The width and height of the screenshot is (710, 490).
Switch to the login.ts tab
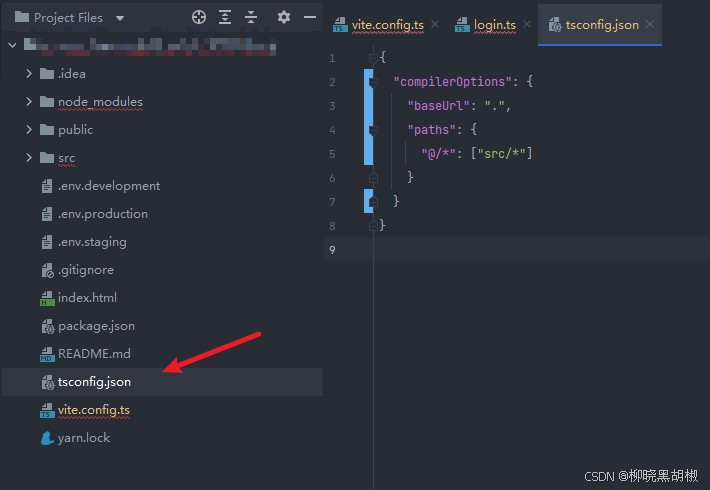(496, 24)
